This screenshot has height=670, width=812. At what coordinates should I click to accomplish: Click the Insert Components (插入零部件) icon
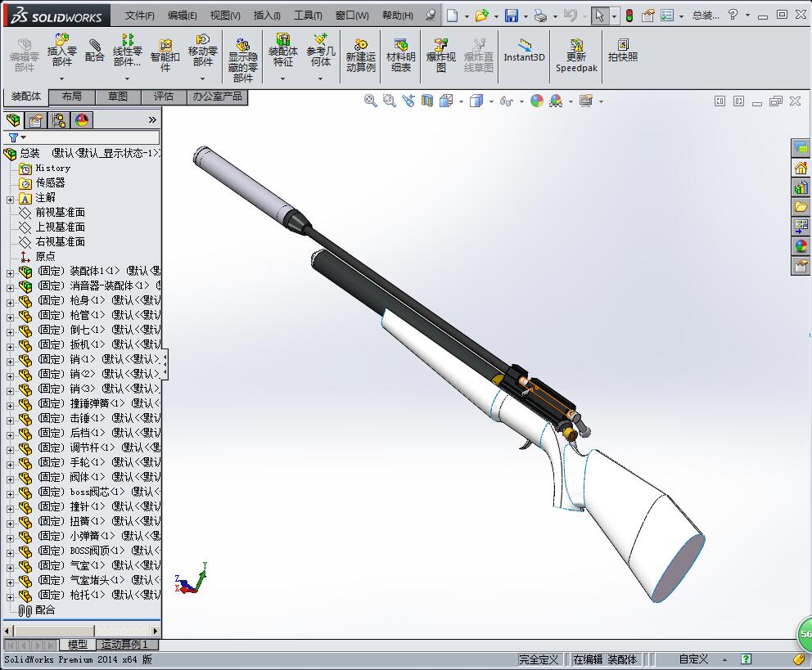coord(61,50)
